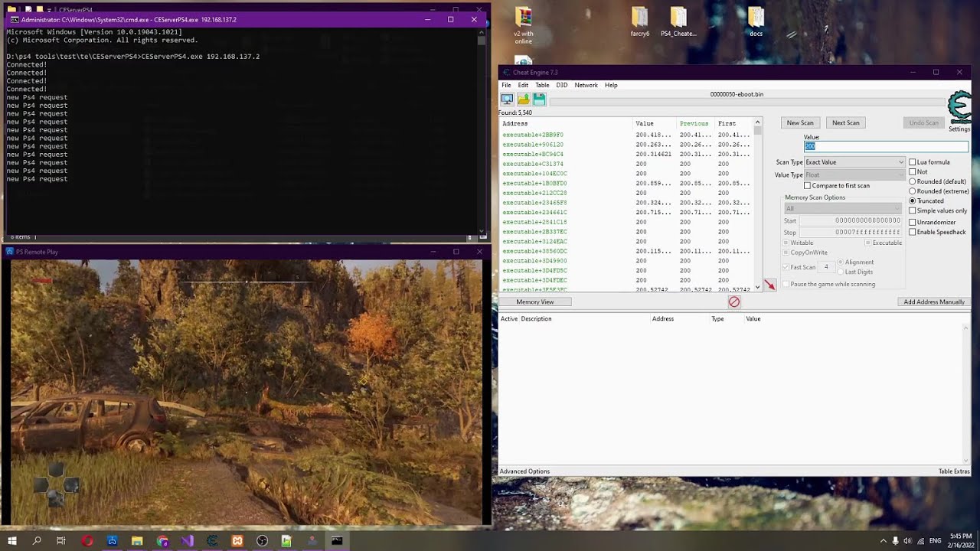This screenshot has width=980, height=551.
Task: Open Advanced Options
Action: click(x=524, y=471)
